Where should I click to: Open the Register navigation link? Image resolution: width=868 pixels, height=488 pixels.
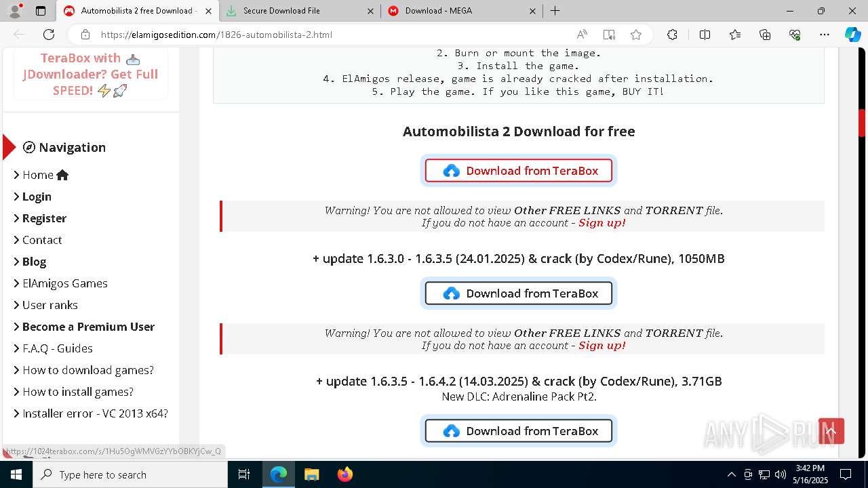coord(40,218)
